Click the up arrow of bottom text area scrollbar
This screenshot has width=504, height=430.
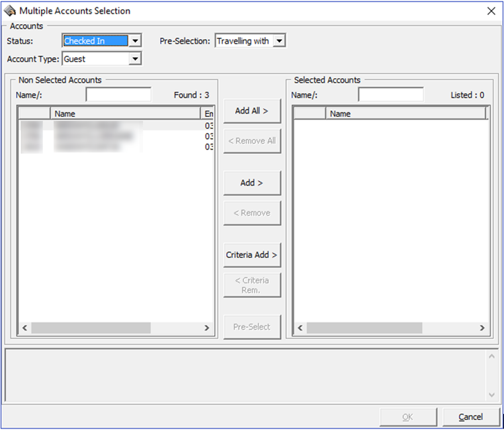pos(491,356)
